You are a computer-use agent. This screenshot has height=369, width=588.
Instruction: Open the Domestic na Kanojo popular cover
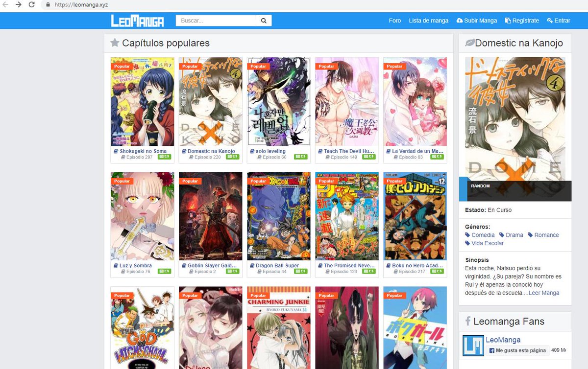coord(211,101)
